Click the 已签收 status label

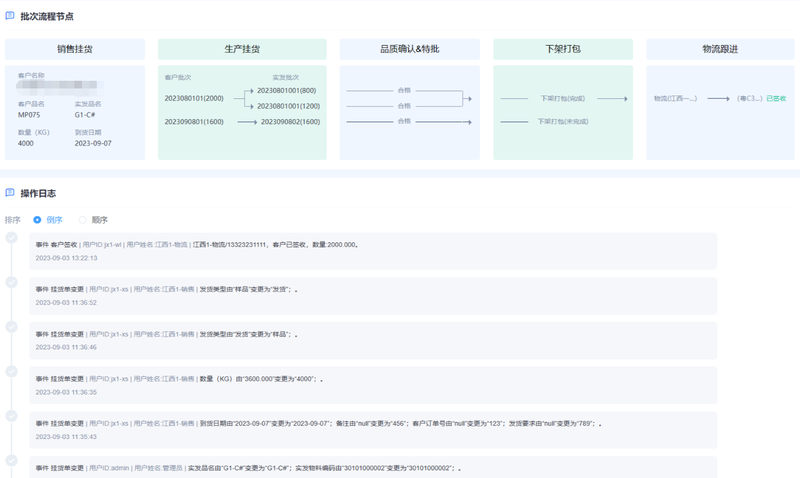[x=776, y=98]
